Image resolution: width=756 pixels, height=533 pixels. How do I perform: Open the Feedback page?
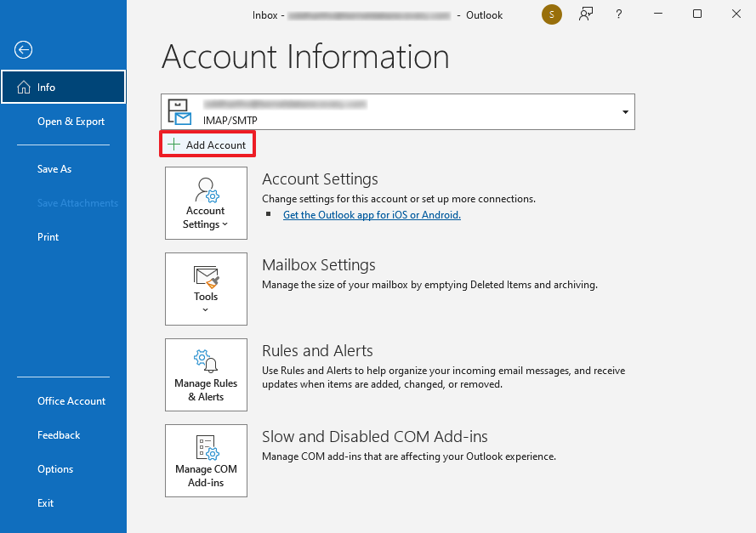pyautogui.click(x=59, y=435)
